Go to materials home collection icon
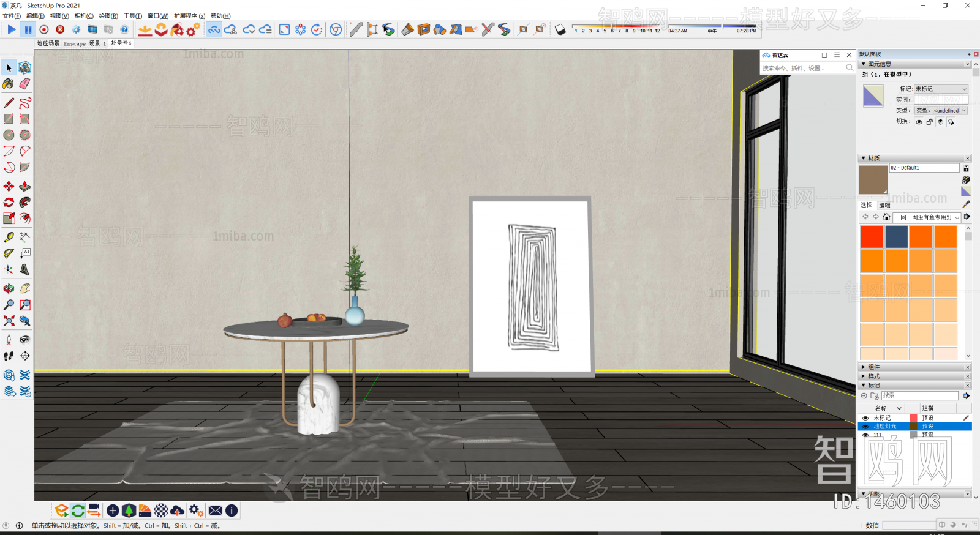The height and width of the screenshot is (535, 980). (886, 217)
